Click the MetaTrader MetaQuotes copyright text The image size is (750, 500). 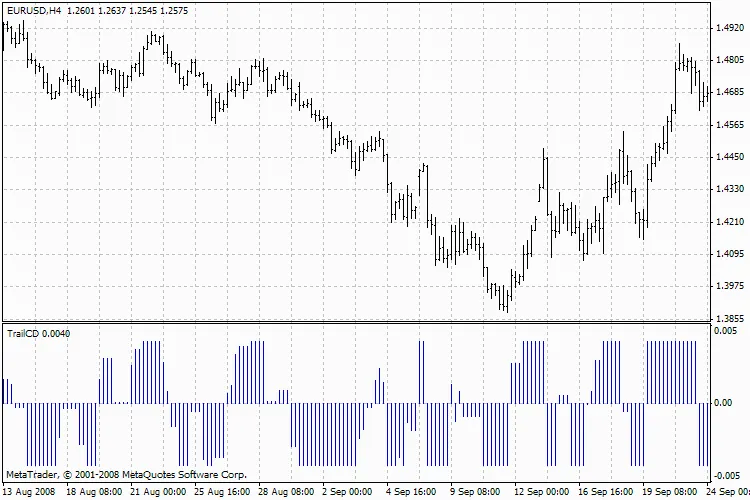(x=126, y=474)
